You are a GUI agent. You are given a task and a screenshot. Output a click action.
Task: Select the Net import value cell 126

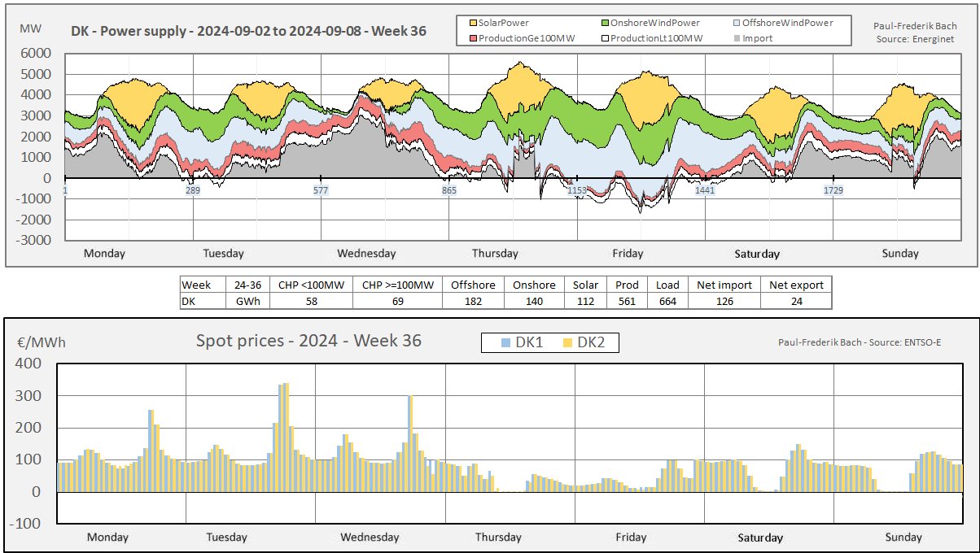pos(724,301)
